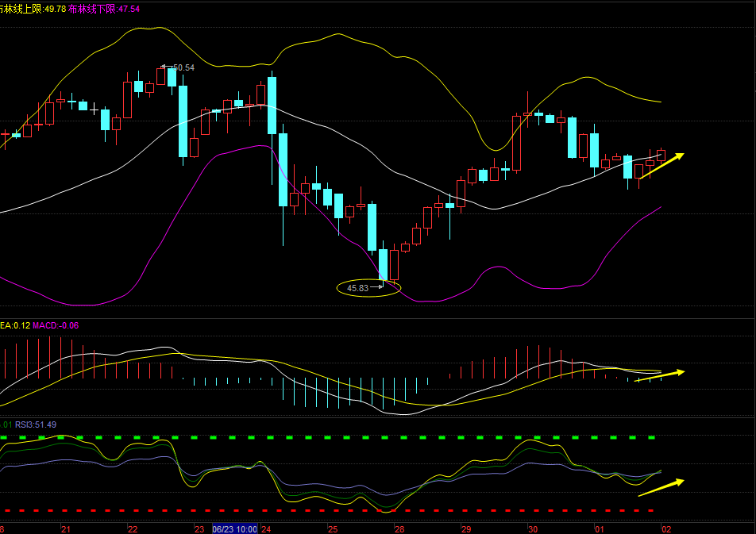Screen dimensions: 756x534
Task: Click the Bollinger lower limit value 47.54
Action: 129,9
